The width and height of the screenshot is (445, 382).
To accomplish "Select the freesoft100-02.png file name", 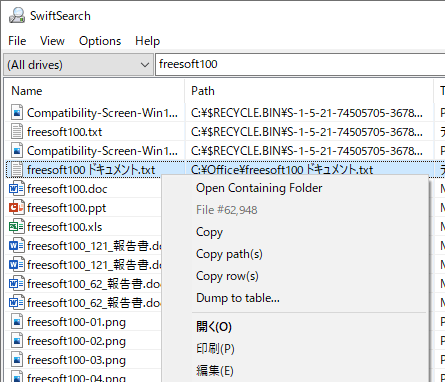I will [76, 341].
